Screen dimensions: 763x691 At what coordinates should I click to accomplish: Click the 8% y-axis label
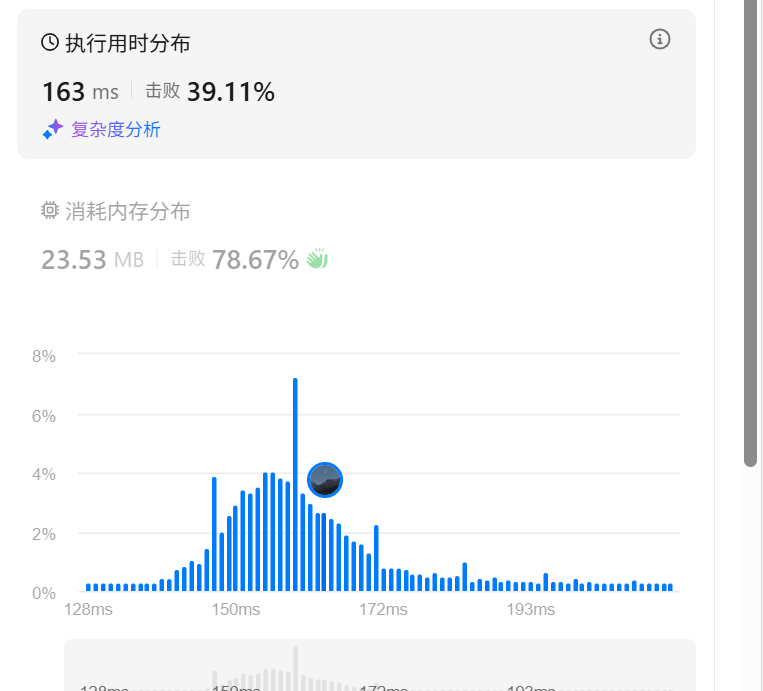(x=44, y=356)
